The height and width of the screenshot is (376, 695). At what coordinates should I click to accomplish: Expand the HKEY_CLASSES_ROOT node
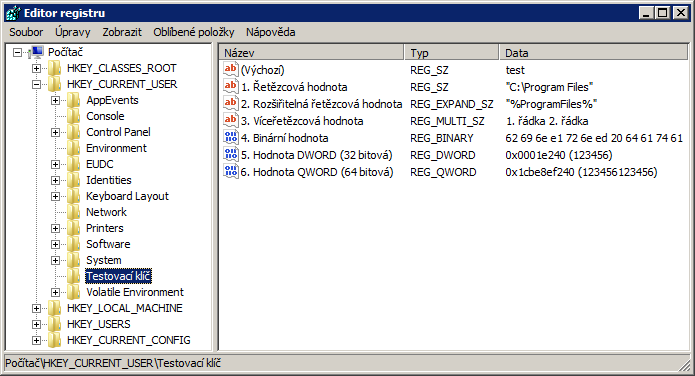36,68
